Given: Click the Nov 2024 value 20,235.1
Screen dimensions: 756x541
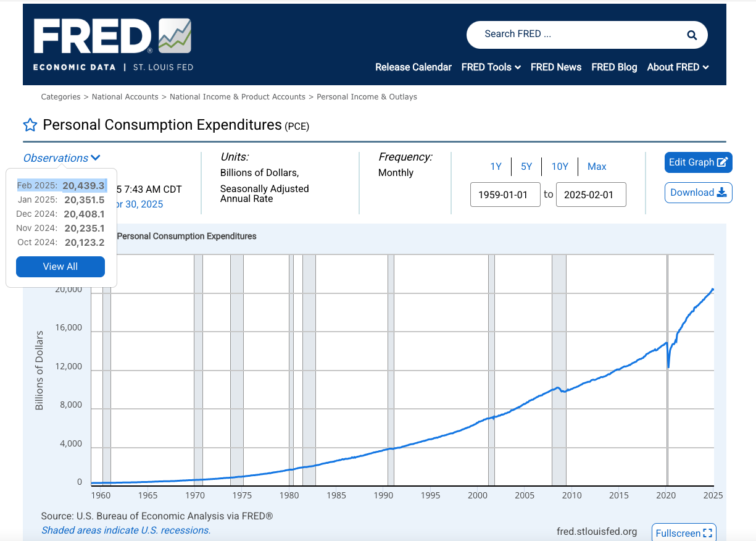Looking at the screenshot, I should pos(84,229).
